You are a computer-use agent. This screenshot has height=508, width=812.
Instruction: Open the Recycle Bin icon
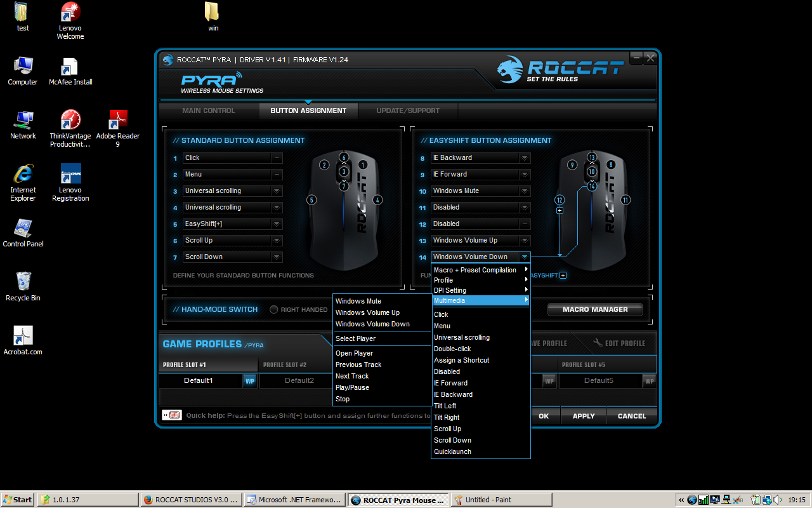tap(23, 287)
